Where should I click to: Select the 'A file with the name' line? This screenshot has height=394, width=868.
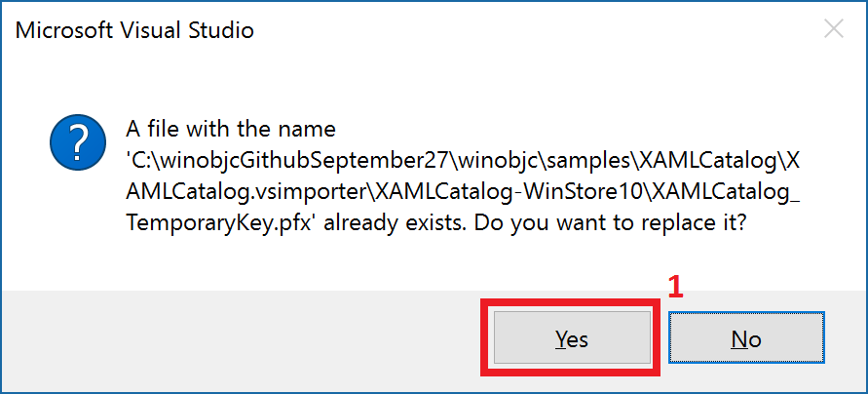click(x=231, y=130)
